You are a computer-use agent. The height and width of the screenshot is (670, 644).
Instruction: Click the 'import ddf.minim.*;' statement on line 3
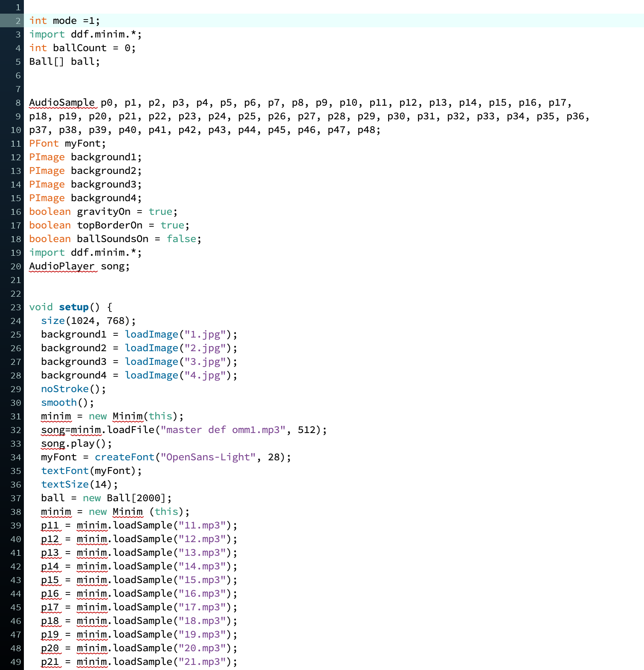point(85,34)
